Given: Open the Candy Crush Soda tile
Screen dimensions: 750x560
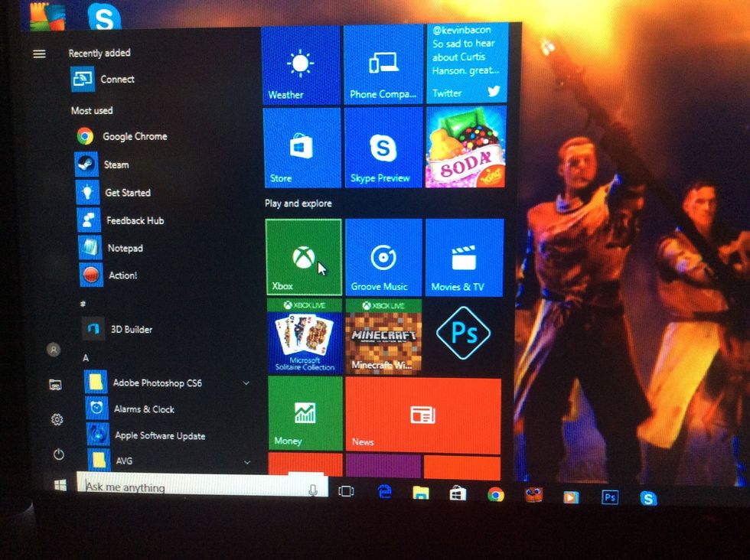Looking at the screenshot, I should click(x=465, y=147).
